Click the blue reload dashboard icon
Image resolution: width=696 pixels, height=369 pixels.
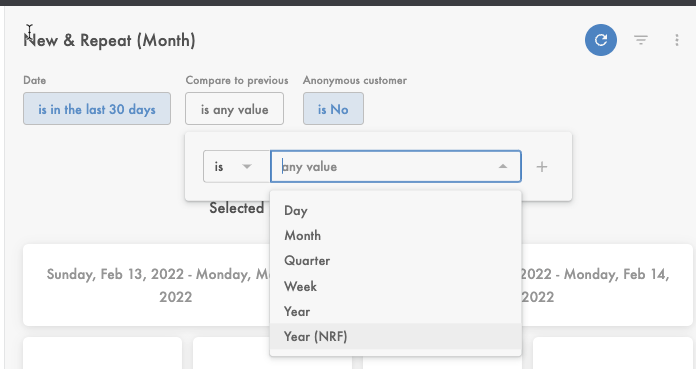[601, 40]
